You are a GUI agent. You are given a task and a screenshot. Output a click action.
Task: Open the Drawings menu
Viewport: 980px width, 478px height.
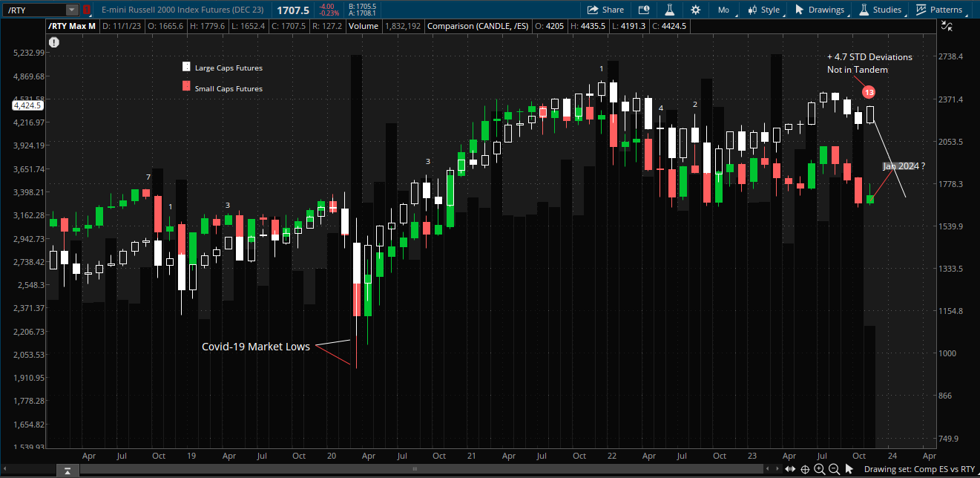tap(820, 10)
